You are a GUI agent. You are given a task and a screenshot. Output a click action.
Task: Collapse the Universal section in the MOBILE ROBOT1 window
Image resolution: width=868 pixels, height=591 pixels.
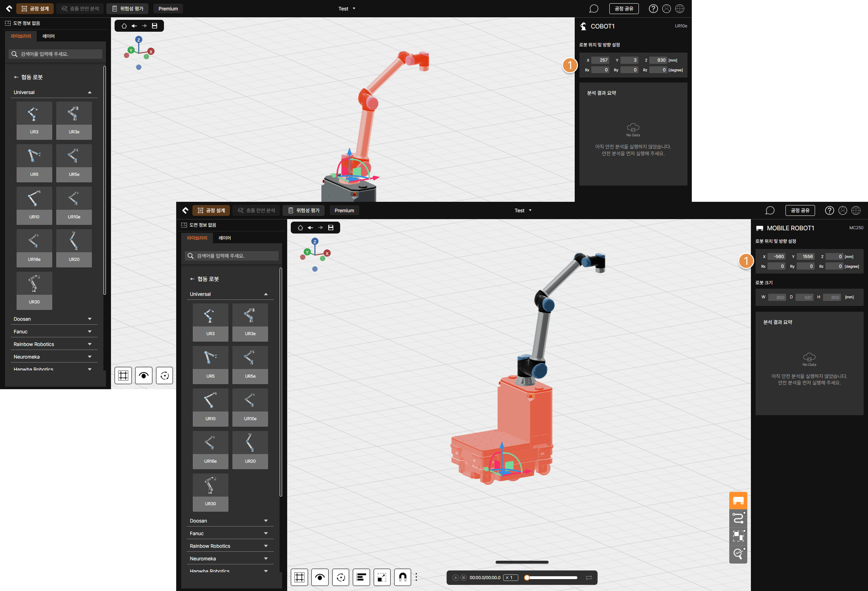coord(230,294)
